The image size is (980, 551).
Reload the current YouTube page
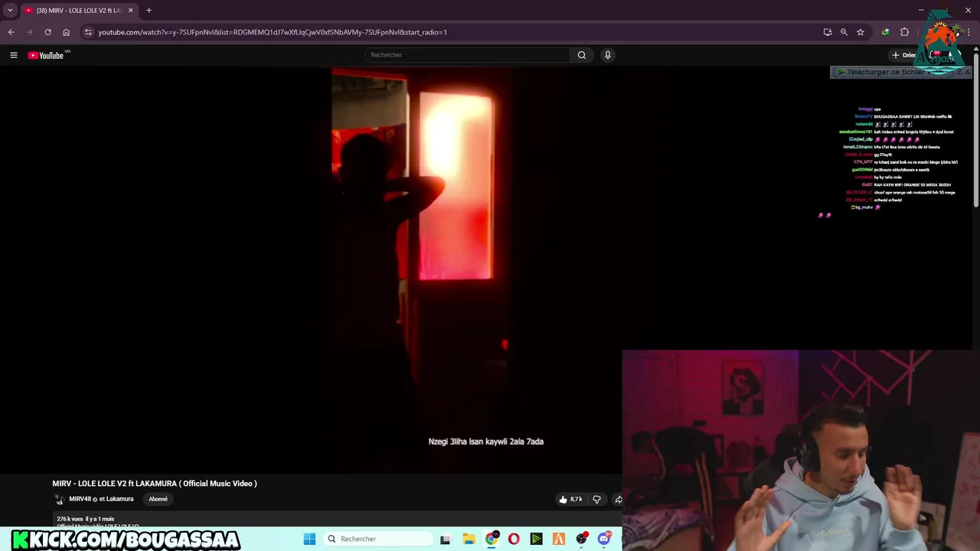(x=47, y=32)
